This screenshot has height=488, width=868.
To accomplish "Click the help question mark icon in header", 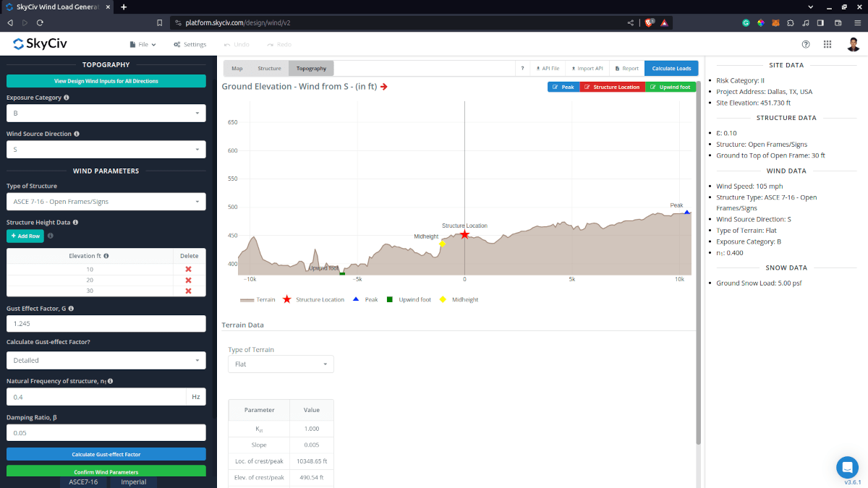I will (x=806, y=44).
